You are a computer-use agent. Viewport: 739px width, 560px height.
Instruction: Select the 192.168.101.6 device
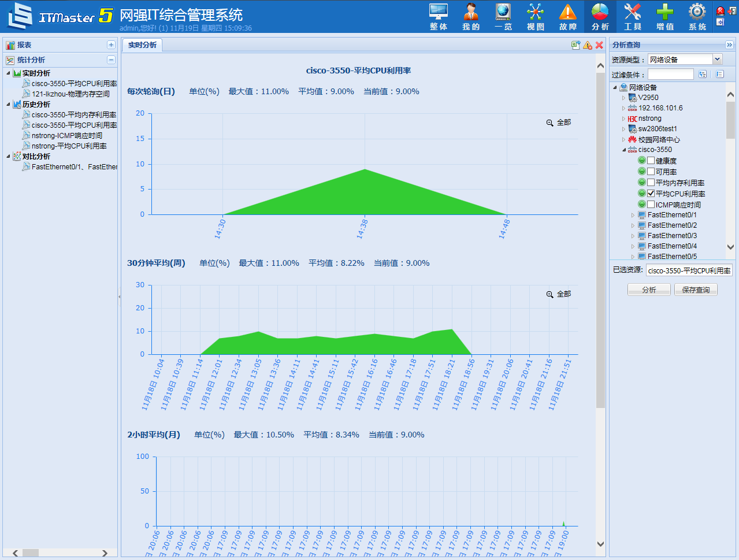click(x=660, y=108)
